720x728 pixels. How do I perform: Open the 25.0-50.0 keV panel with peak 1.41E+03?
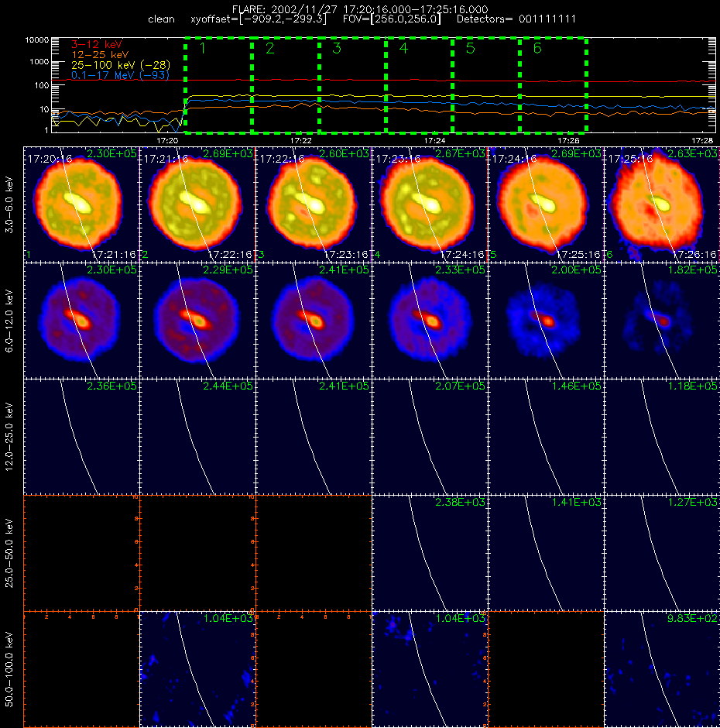[546, 553]
